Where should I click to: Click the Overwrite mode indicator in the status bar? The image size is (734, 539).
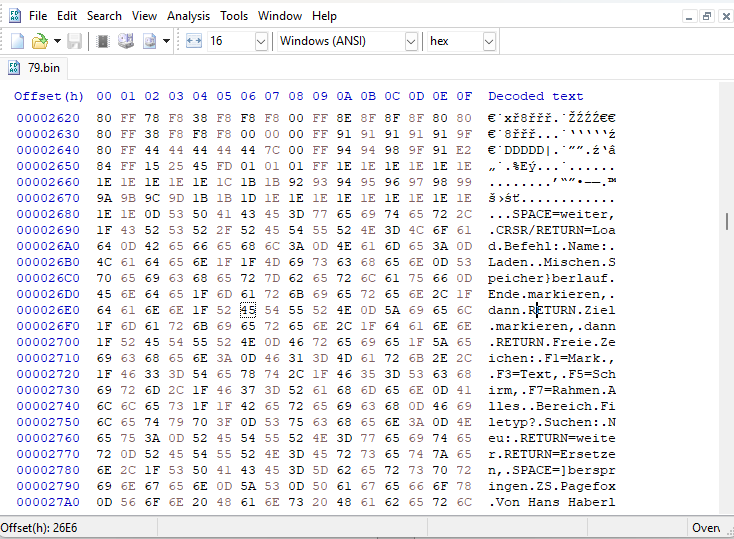click(x=706, y=528)
